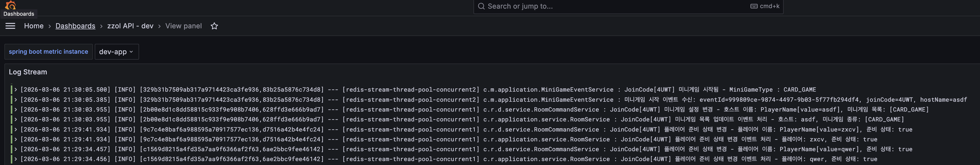Viewport: 980px width, 165px height.
Task: Click the Log Stream panel title
Action: click(28, 72)
